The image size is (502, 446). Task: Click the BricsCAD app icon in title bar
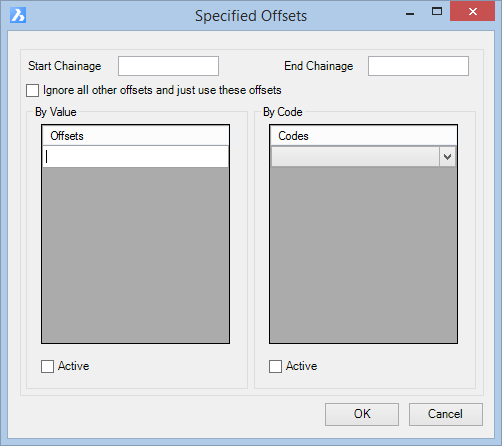(18, 15)
